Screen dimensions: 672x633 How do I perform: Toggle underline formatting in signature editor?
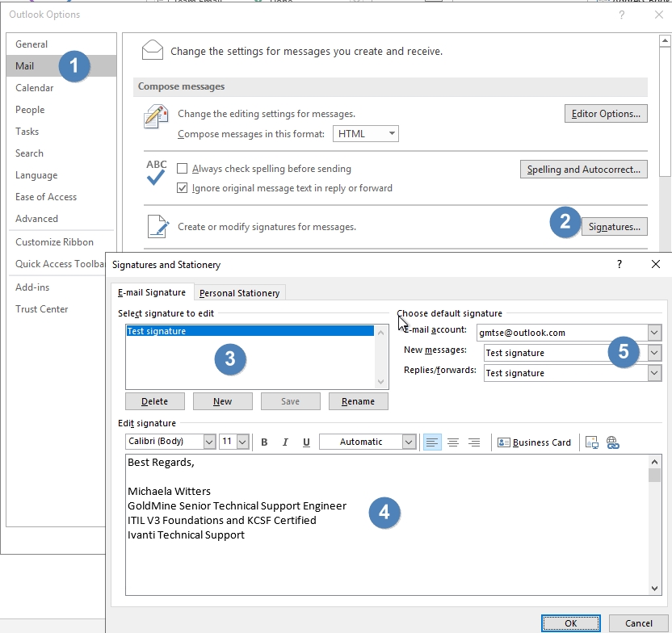pos(306,442)
